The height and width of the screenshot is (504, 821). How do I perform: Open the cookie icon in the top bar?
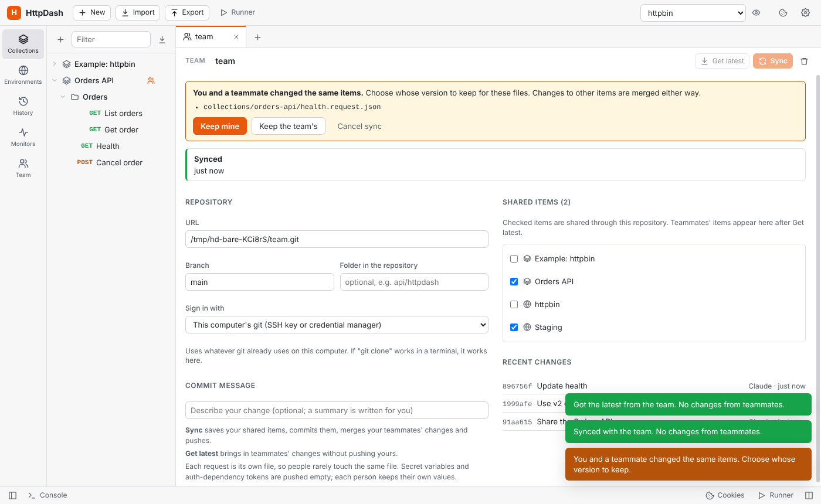[x=783, y=13]
